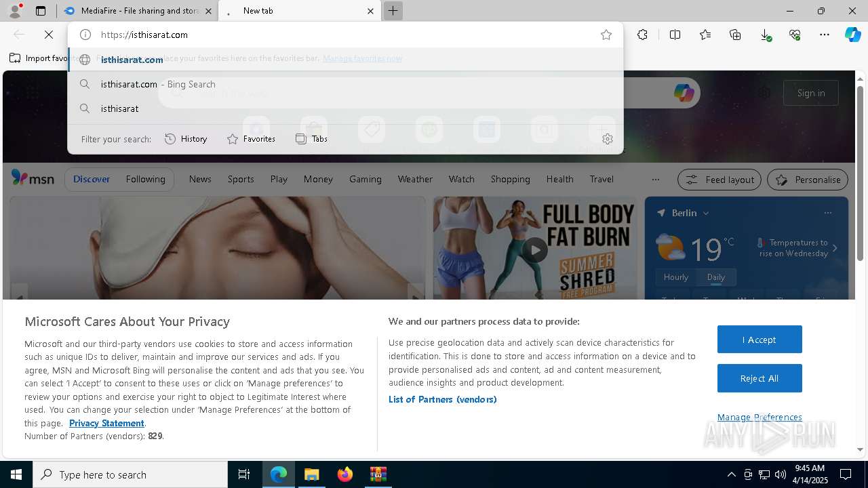
Task: Click the favorite star in address bar
Action: tap(606, 35)
